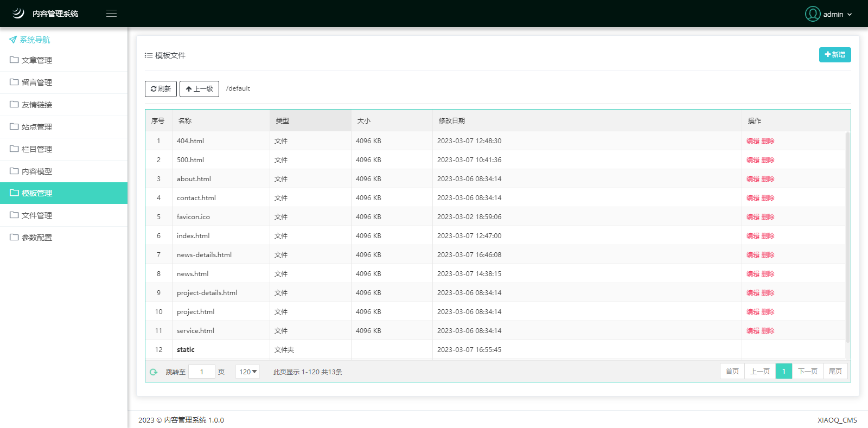Screen dimensions: 868x428
Task: Click the XIAOQ_CMS footer text
Action: [837, 420]
